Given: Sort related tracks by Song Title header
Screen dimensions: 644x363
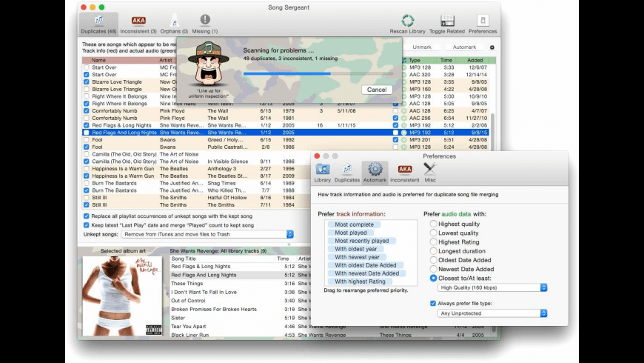Looking at the screenshot, I should click(x=184, y=259).
